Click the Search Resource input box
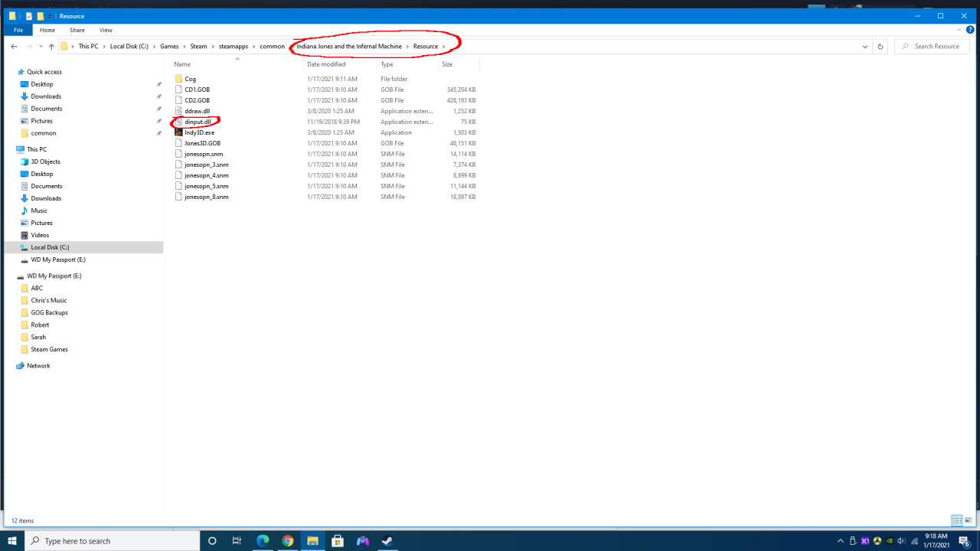980x551 pixels. click(936, 47)
